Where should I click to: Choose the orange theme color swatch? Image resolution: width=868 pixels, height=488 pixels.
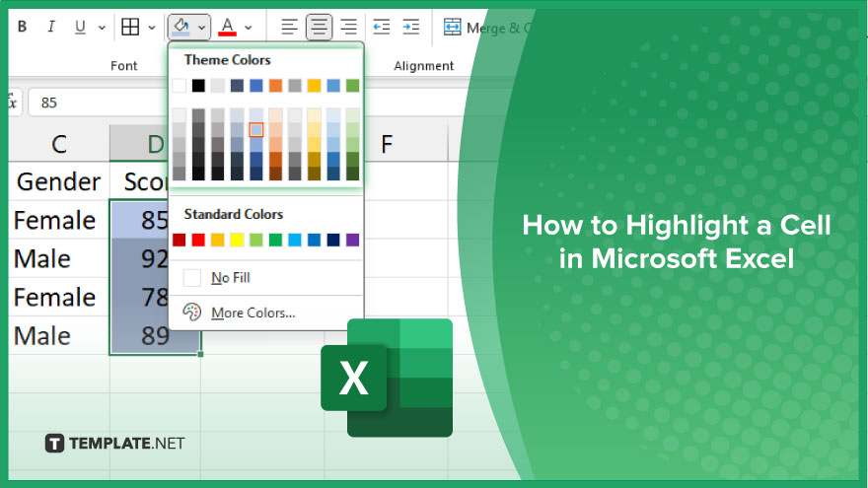pyautogui.click(x=275, y=86)
